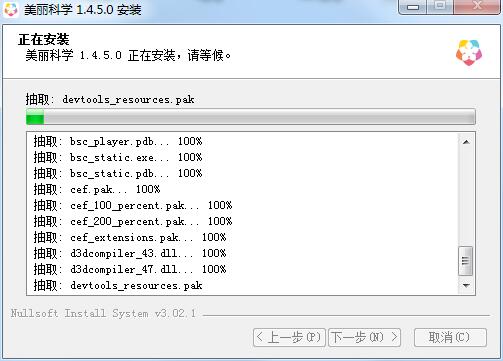Click the green installation progress bar

(251, 117)
